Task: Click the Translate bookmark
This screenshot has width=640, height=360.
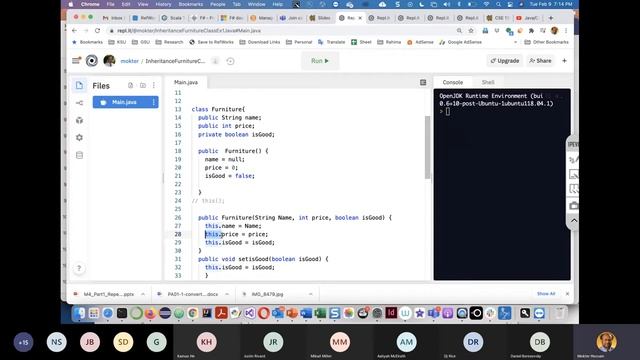Action: click(331, 42)
